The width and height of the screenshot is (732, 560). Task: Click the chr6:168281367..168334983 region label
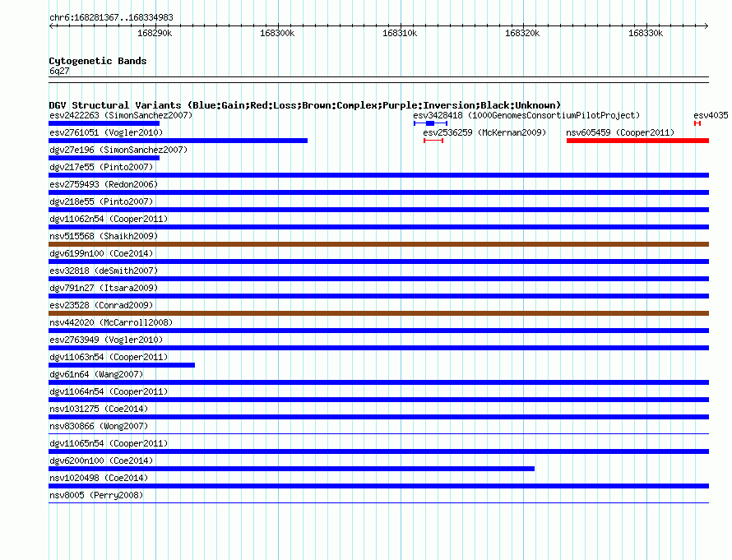pyautogui.click(x=111, y=17)
